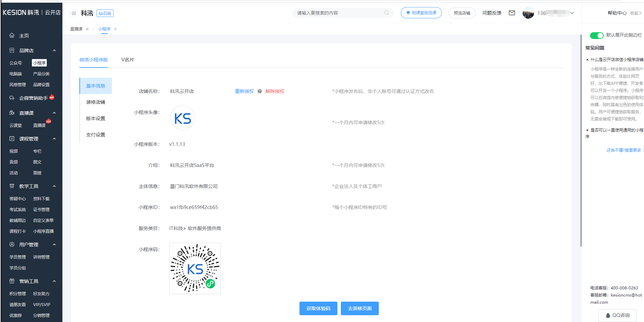Select the 支付设置 side tab
The height and width of the screenshot is (322, 644).
coord(96,135)
